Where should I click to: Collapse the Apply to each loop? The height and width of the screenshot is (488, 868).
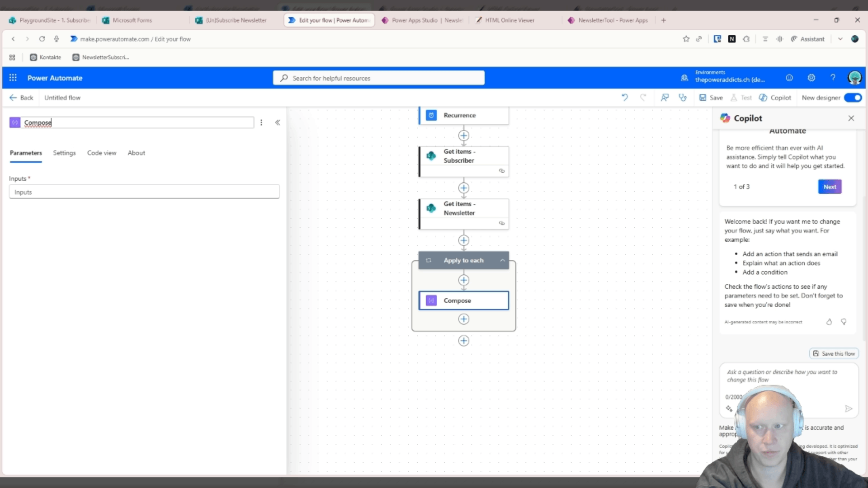(502, 260)
